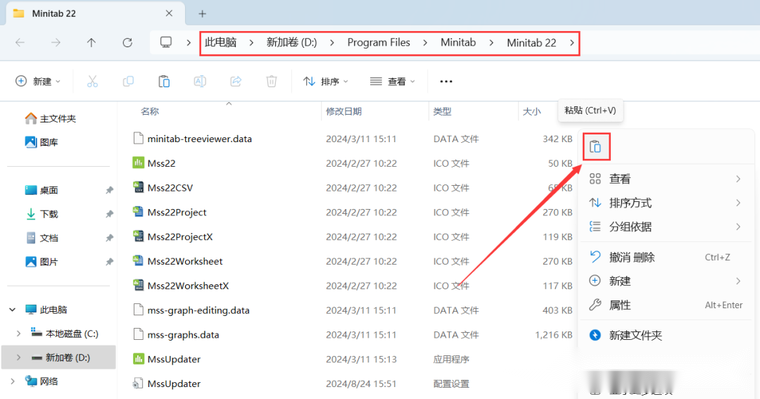Select mss-graph-editing.data file
This screenshot has width=760, height=399.
(x=191, y=310)
